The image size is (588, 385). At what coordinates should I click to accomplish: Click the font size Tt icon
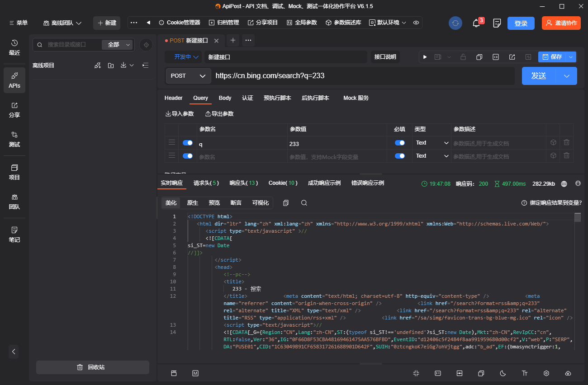pyautogui.click(x=525, y=373)
